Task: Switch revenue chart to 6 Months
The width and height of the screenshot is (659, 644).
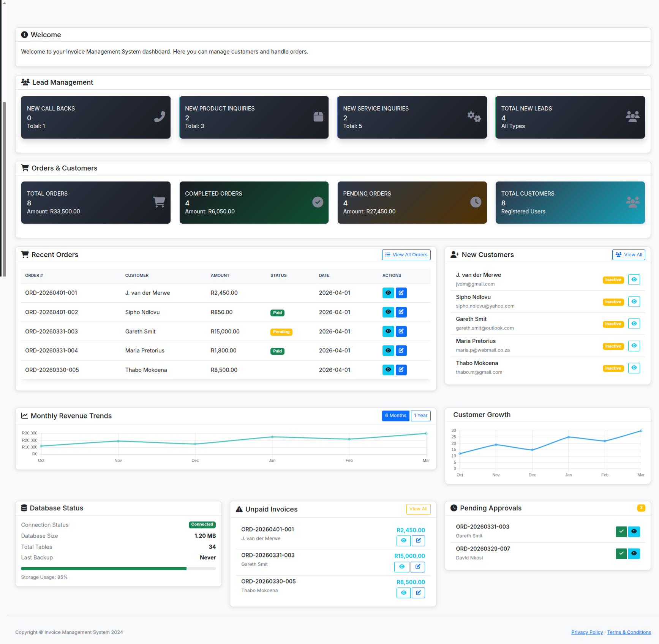Action: 395,416
